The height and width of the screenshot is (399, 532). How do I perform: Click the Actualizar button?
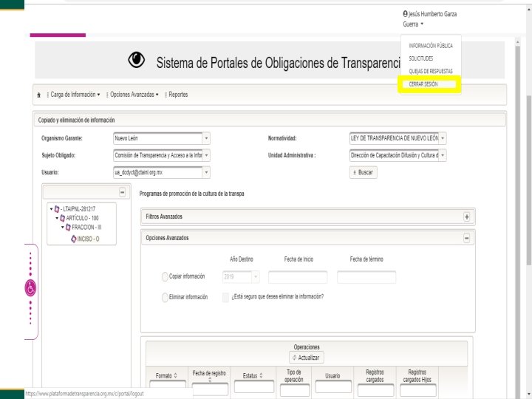(307, 358)
